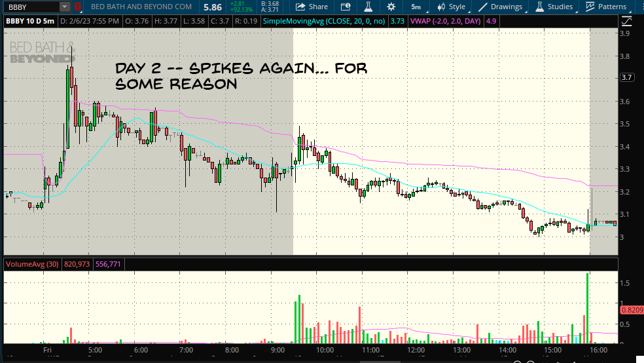Click the BED BATH AND BEYOND COM name
644x363 pixels.
coord(141,7)
